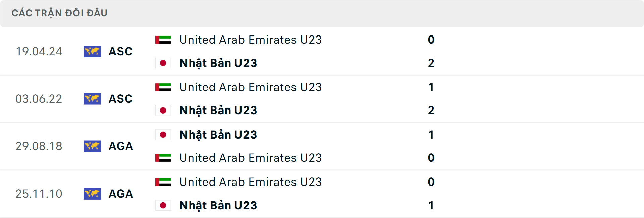Click the UAE flag icon in the 19.04.24 match
This screenshot has width=644, height=218.
[x=163, y=40]
